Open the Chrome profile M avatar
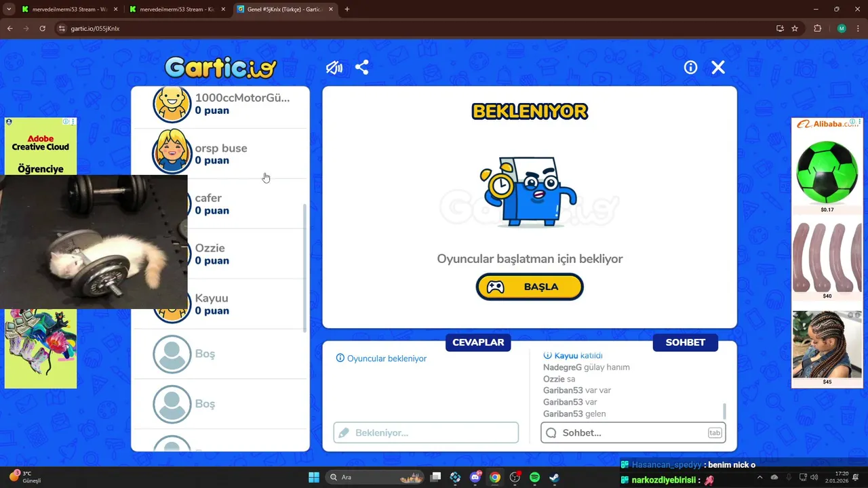This screenshot has width=868, height=488. [842, 28]
